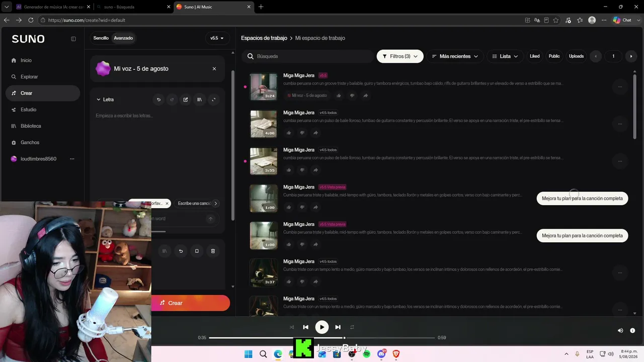The height and width of the screenshot is (362, 644).
Task: Switch to Sencillo mode
Action: 101,38
